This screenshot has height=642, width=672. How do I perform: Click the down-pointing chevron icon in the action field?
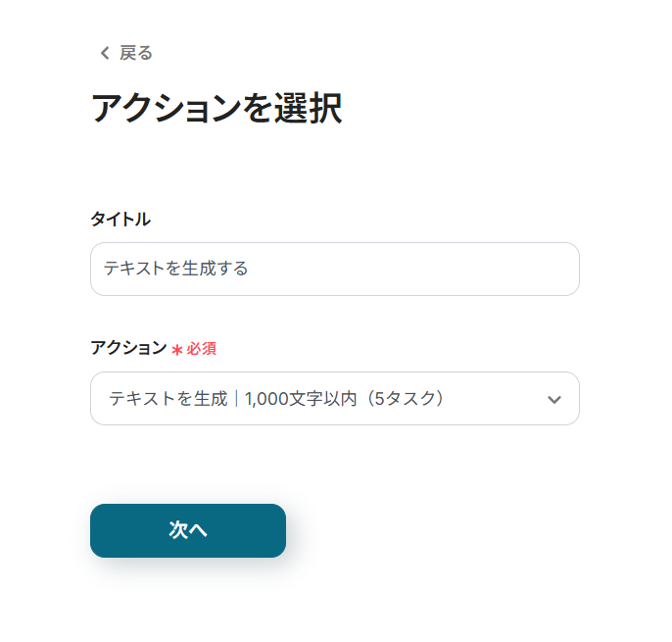click(554, 399)
